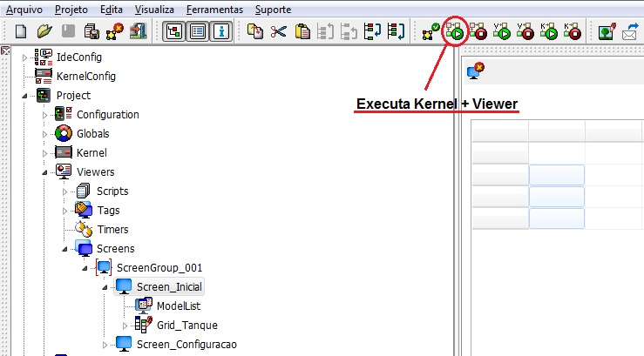The width and height of the screenshot is (644, 356).
Task: Open the Edita menu
Action: [112, 10]
